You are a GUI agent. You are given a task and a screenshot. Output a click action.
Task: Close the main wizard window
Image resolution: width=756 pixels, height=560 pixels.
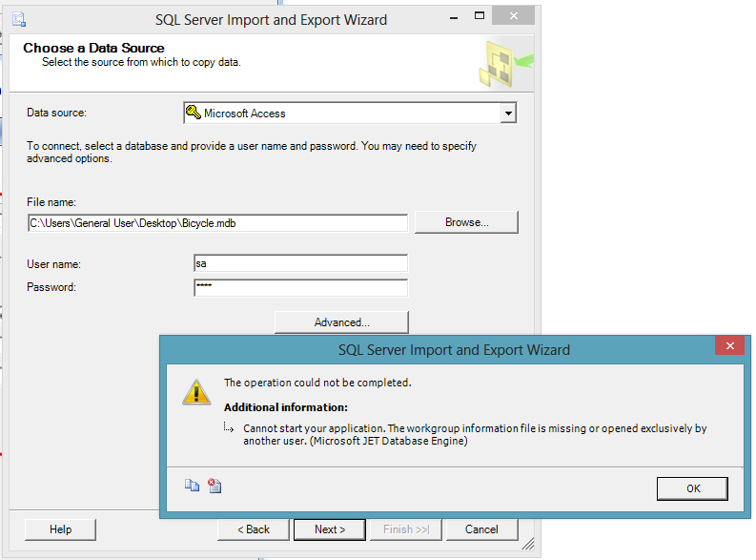coord(514,16)
